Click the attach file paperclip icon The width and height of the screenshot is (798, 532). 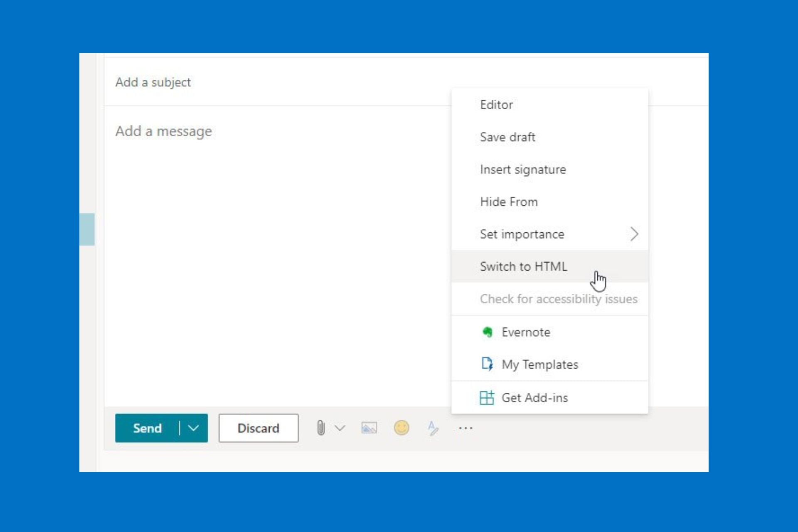click(x=320, y=428)
